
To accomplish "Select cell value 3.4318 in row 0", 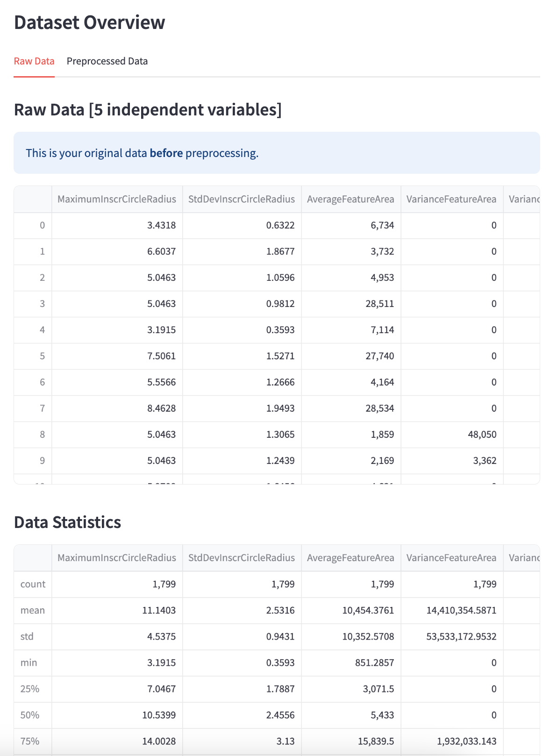I will click(x=117, y=226).
